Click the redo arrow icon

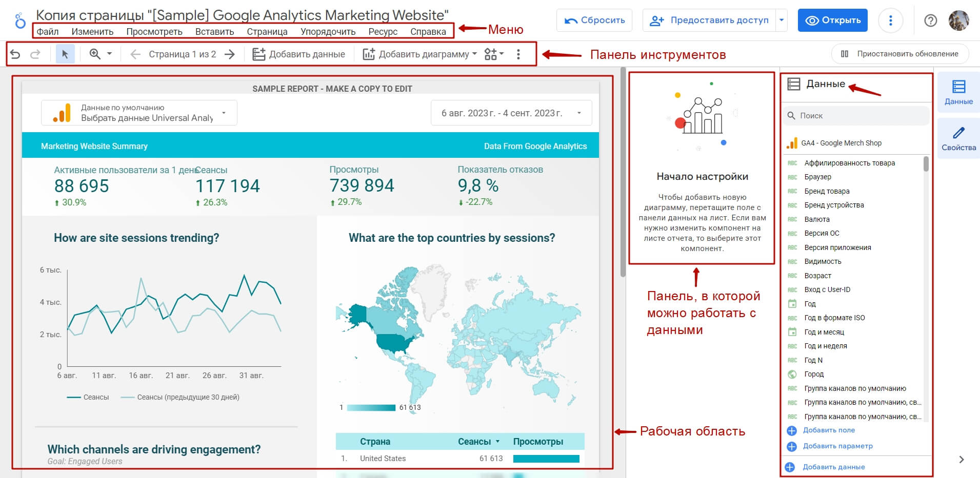pos(35,54)
